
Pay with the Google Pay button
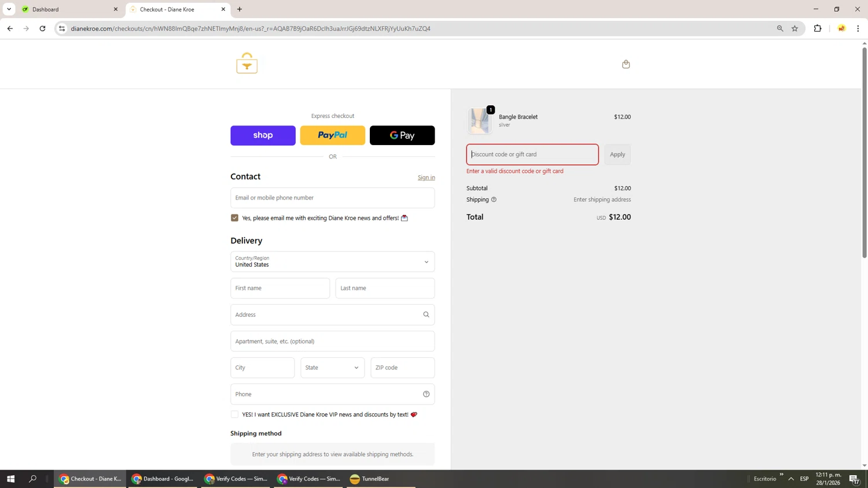coord(402,135)
